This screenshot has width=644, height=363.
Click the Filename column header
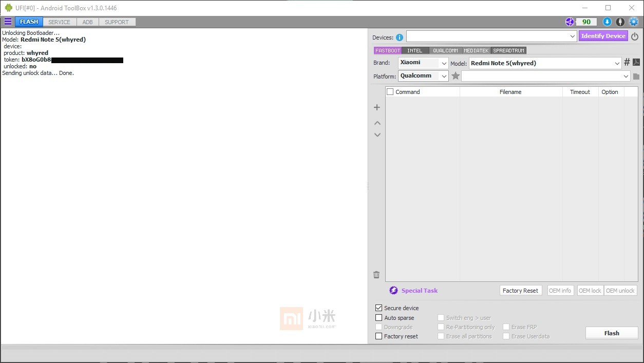coord(510,92)
